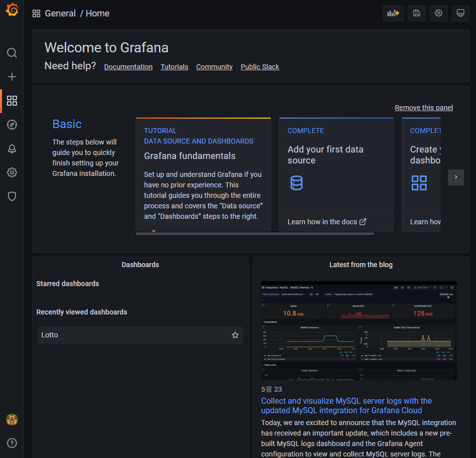Image resolution: width=476 pixels, height=458 pixels.
Task: Open the Alerting bell icon
Action: [12, 149]
